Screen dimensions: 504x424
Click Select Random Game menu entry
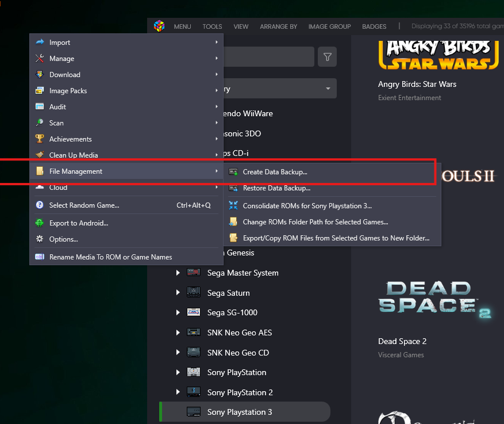126,205
